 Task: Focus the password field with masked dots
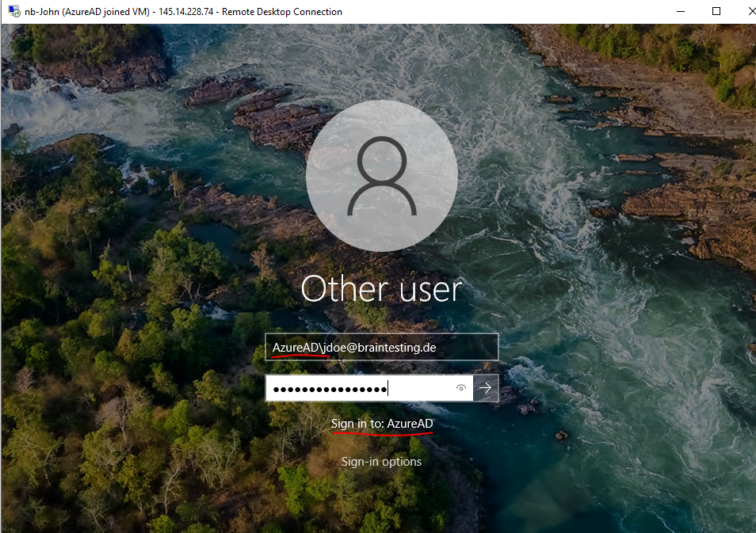368,388
